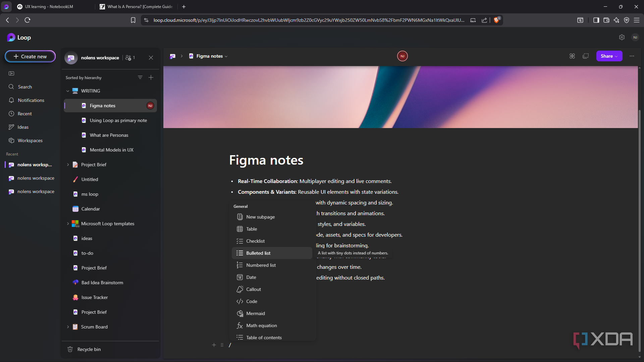Click the copy as Loop component icon

click(x=586, y=56)
